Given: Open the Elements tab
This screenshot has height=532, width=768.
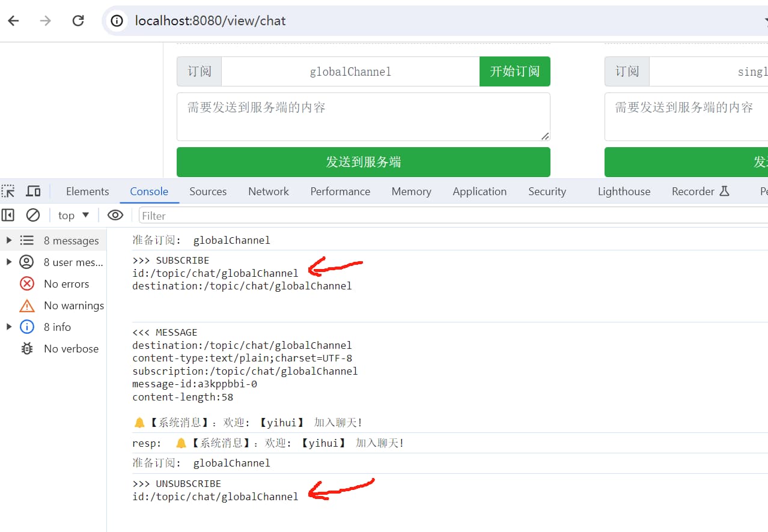Looking at the screenshot, I should (x=87, y=192).
